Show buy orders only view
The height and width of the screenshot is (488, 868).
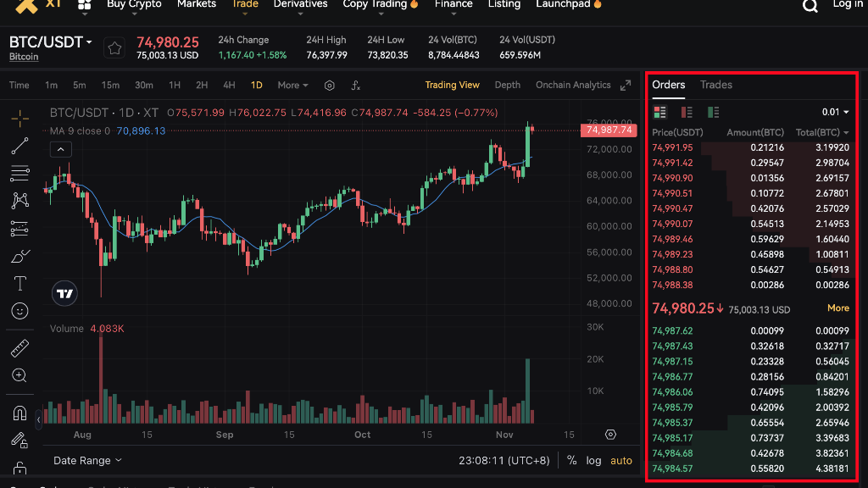[x=713, y=113]
